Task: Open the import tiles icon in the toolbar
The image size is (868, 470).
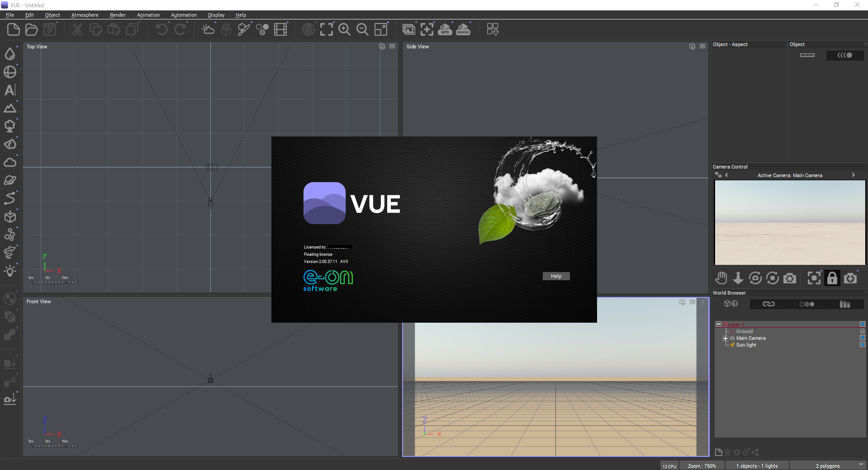Action: point(493,30)
